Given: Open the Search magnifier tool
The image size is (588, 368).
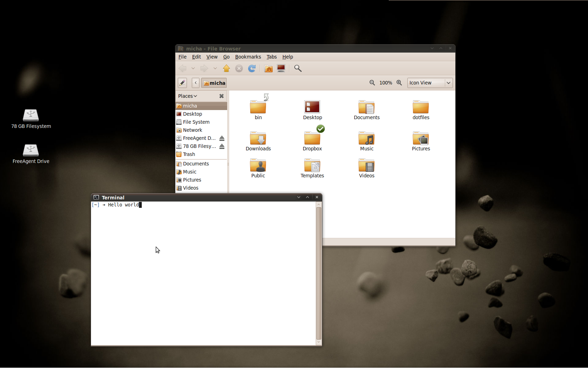Looking at the screenshot, I should point(298,68).
